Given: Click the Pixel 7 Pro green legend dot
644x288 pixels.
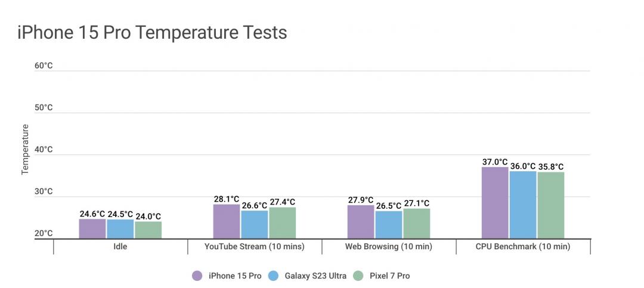Looking at the screenshot, I should tap(358, 275).
